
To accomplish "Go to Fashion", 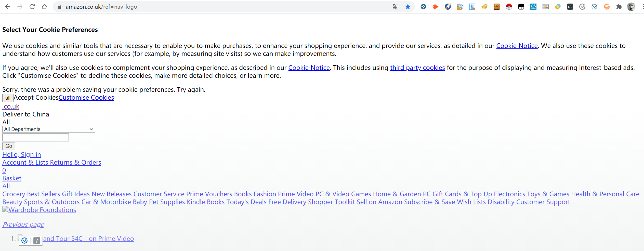I will tap(265, 194).
